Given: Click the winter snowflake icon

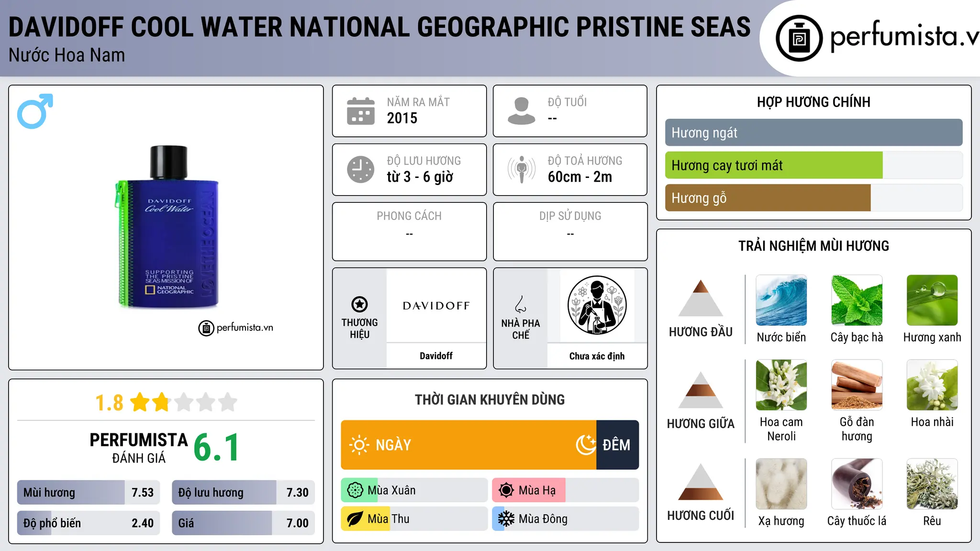Looking at the screenshot, I should click(x=506, y=519).
